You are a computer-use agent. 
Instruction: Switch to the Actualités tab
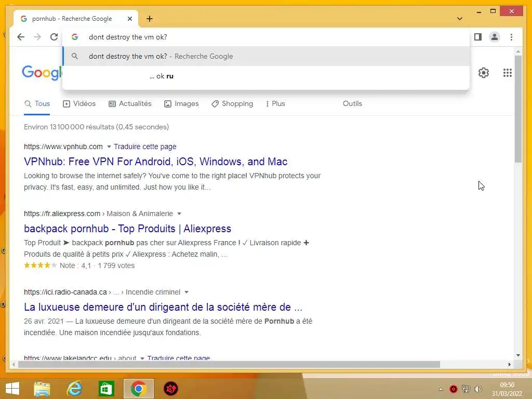(130, 104)
